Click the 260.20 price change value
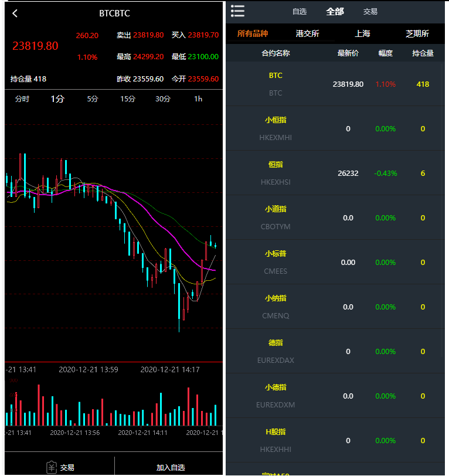The image size is (449, 476). [x=87, y=36]
